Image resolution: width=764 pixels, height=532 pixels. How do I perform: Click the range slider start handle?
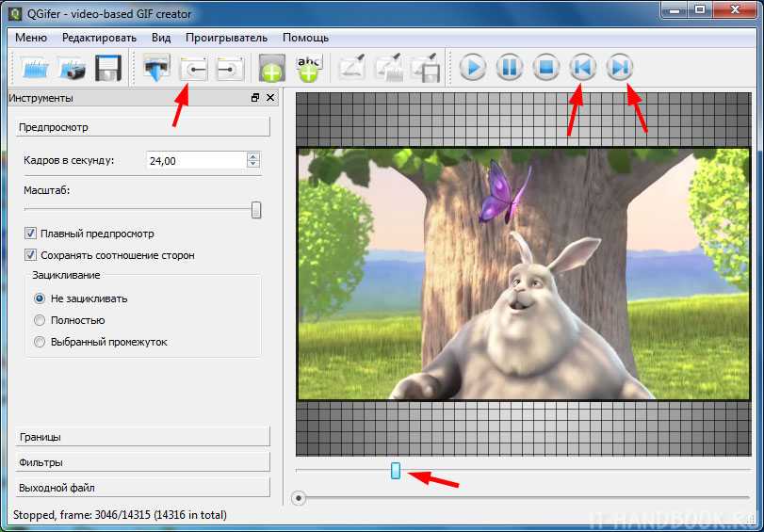[299, 498]
